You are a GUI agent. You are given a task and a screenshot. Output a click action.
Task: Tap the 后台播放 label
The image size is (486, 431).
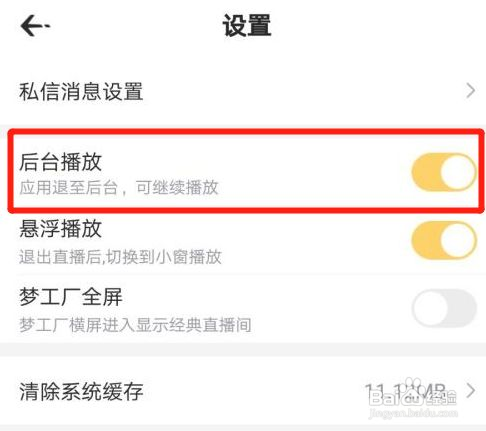point(60,162)
